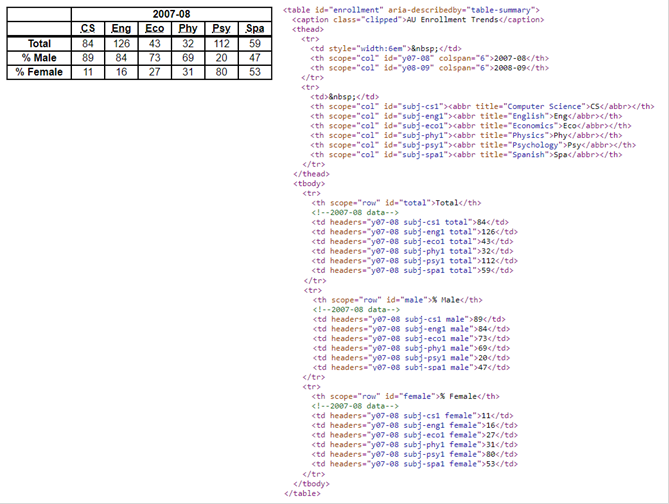Click % Female cell value 53
Image resolution: width=669 pixels, height=504 pixels.
(x=255, y=72)
